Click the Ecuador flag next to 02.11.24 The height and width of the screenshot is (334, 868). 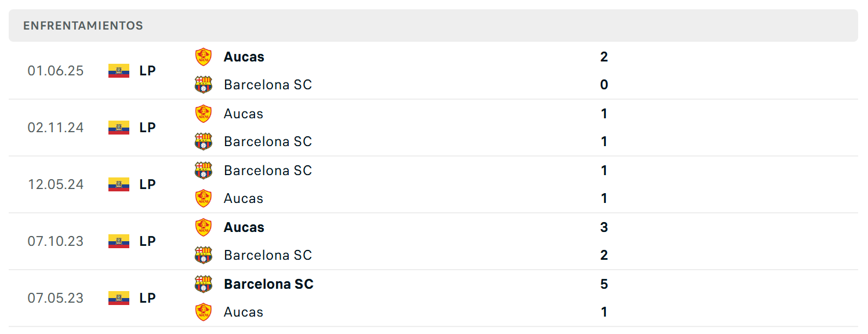tap(119, 128)
